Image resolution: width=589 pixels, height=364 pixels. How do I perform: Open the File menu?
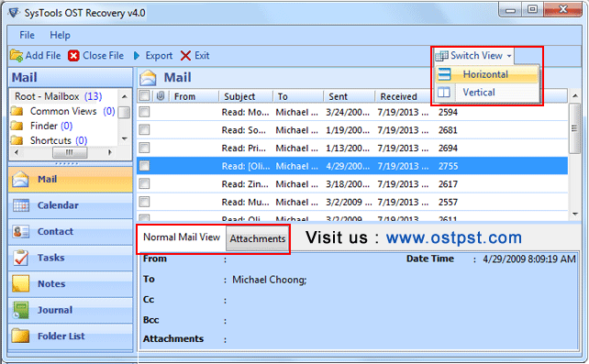coord(27,35)
